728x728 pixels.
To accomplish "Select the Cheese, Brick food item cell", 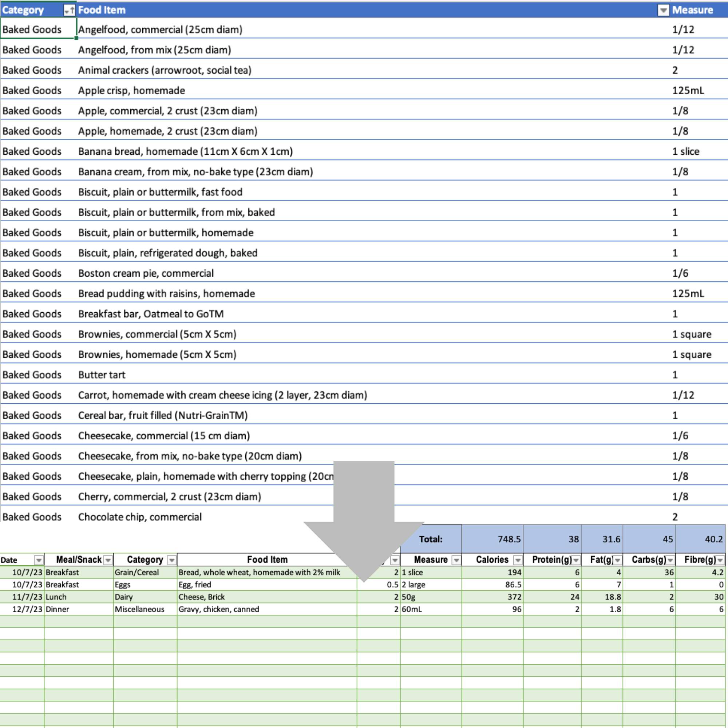I will (x=267, y=597).
